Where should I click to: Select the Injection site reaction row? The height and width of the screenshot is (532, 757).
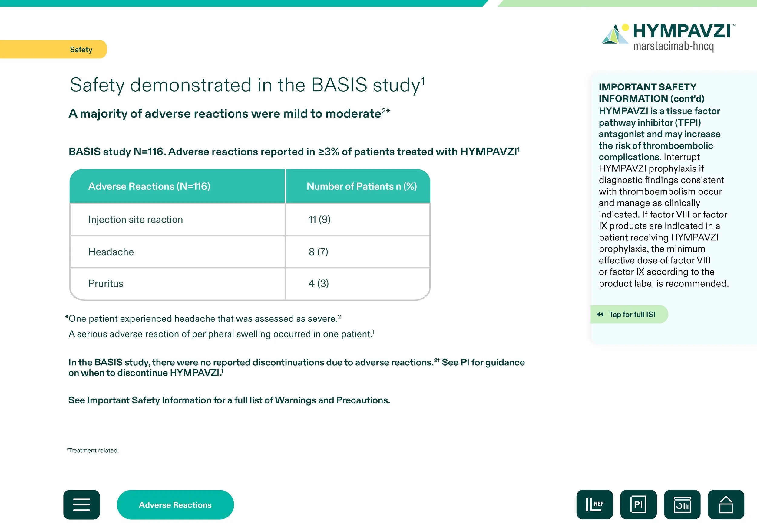[136, 219]
